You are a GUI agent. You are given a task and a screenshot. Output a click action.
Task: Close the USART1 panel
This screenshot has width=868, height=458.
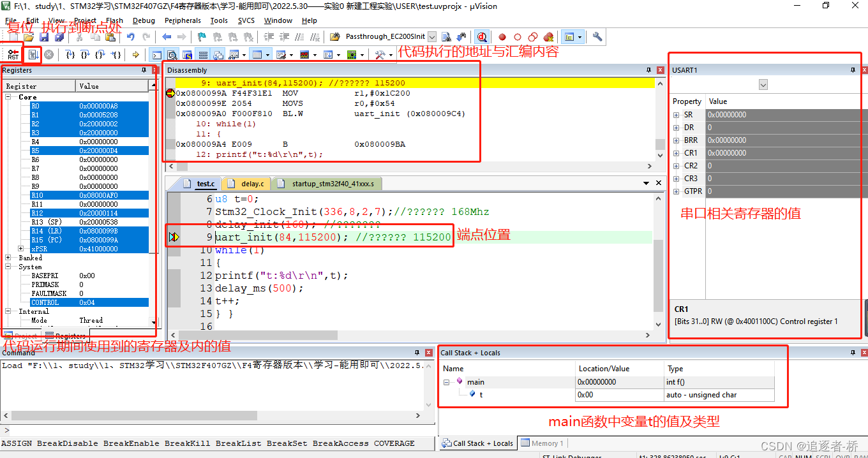click(x=864, y=70)
